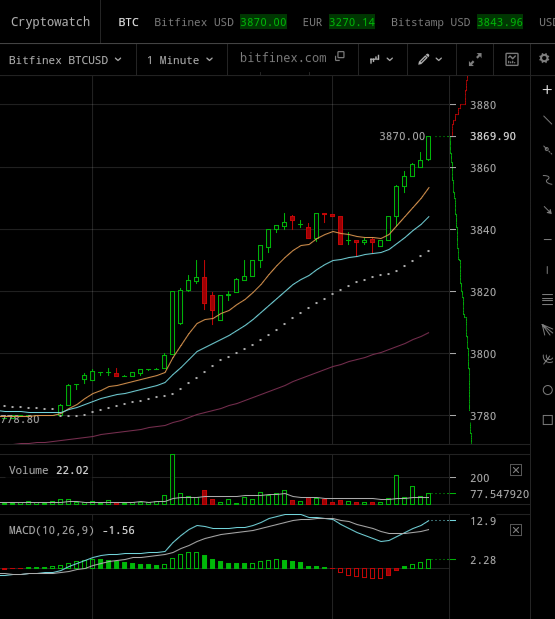Screen dimensions: 555x619
Task: Expand the chart type dropdown
Action: coord(381,59)
